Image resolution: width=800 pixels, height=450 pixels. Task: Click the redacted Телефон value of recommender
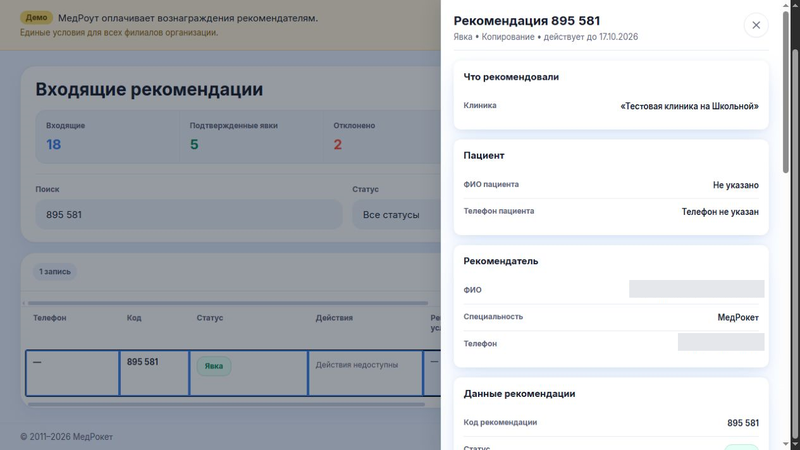click(x=721, y=342)
